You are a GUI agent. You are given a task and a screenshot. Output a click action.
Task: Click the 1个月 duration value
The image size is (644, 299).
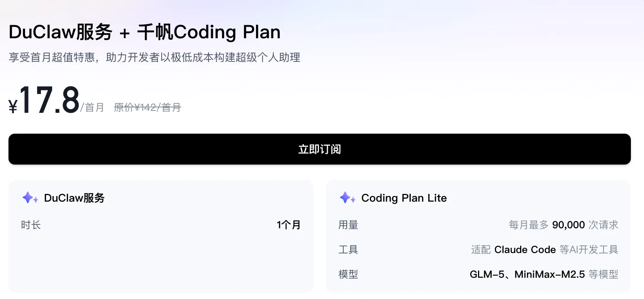pos(288,225)
